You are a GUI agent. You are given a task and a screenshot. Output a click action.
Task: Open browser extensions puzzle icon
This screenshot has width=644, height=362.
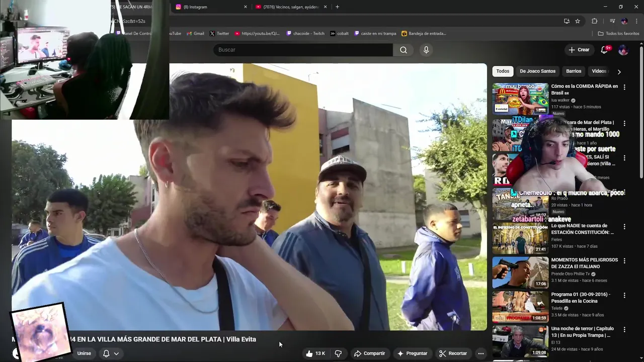[x=595, y=21]
